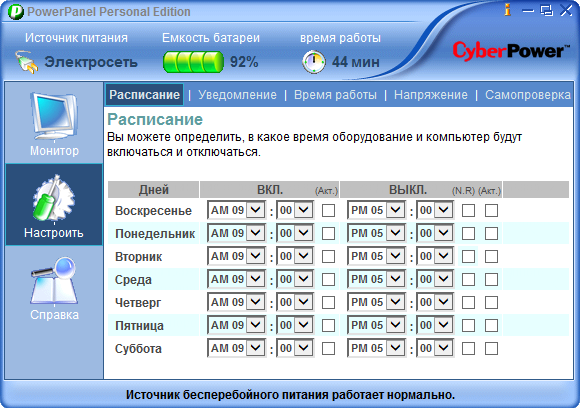Screen dimensions: 580x408
Task: Switch to the Расписание tab
Action: coord(144,95)
